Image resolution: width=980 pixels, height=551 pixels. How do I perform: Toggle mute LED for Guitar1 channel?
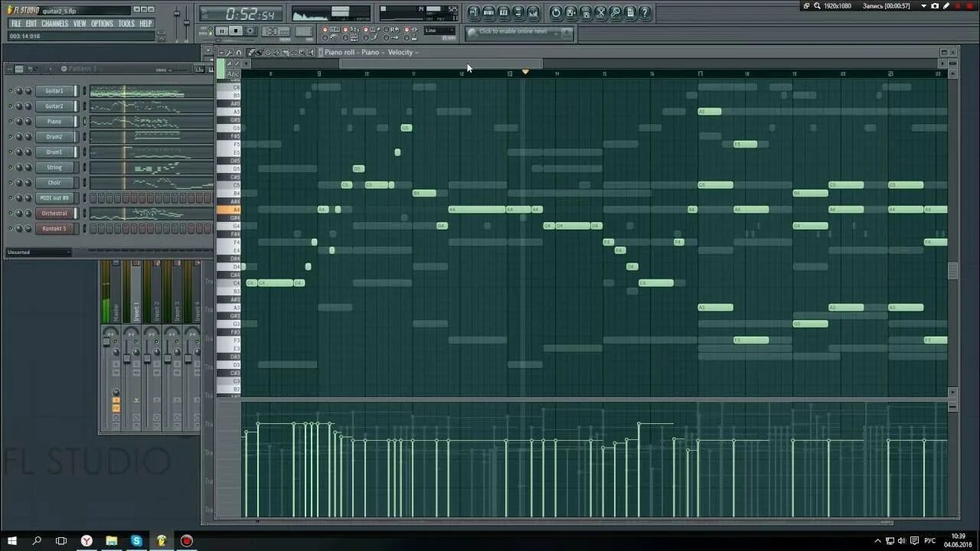11,91
